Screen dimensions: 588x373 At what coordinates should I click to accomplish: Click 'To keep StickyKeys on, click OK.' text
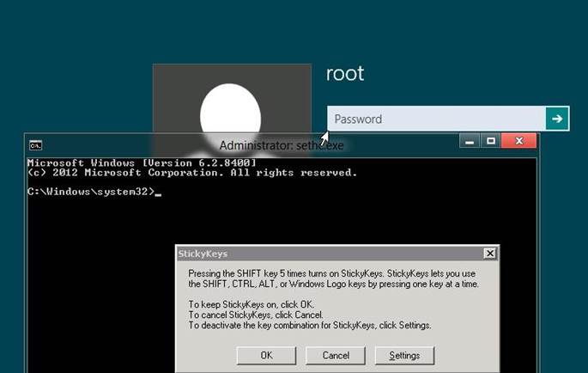pos(252,304)
